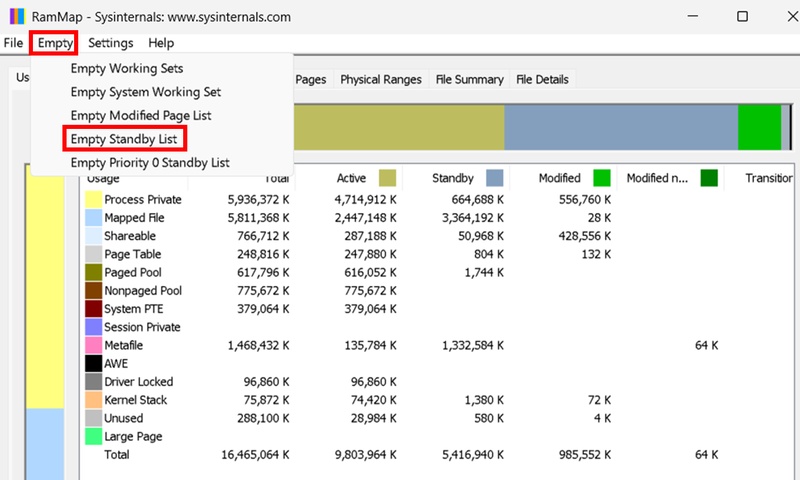
Task: Choose Empty Working Sets from menu
Action: coord(126,69)
